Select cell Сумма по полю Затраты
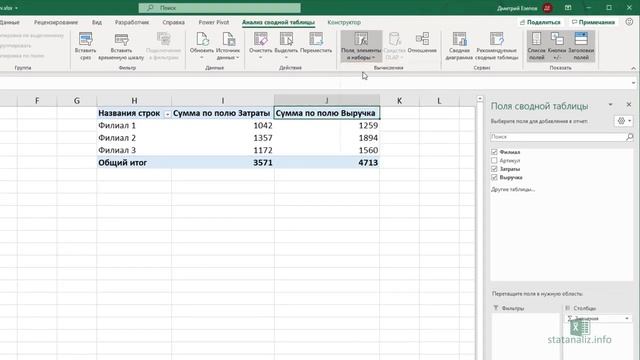The height and width of the screenshot is (360, 640). tap(223, 113)
